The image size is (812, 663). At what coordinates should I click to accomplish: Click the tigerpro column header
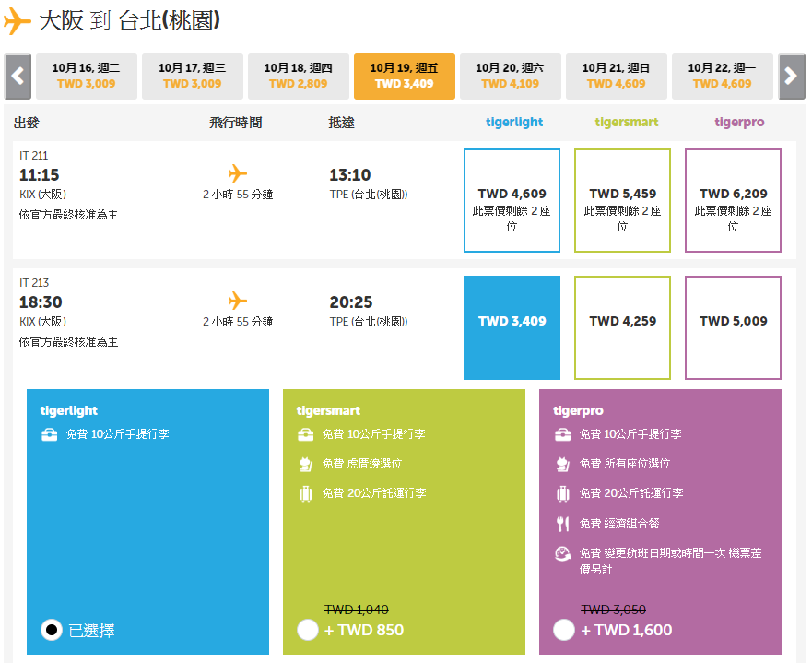pos(739,123)
